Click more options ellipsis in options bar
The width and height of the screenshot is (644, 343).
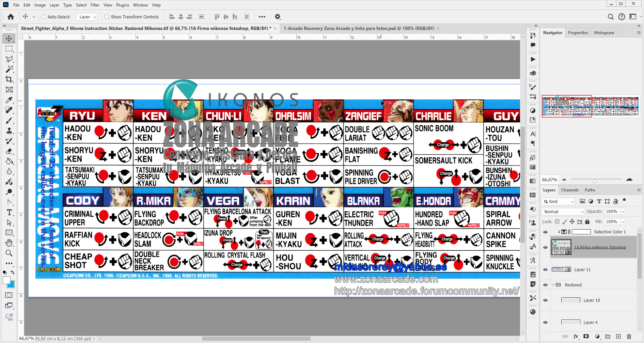click(x=262, y=17)
